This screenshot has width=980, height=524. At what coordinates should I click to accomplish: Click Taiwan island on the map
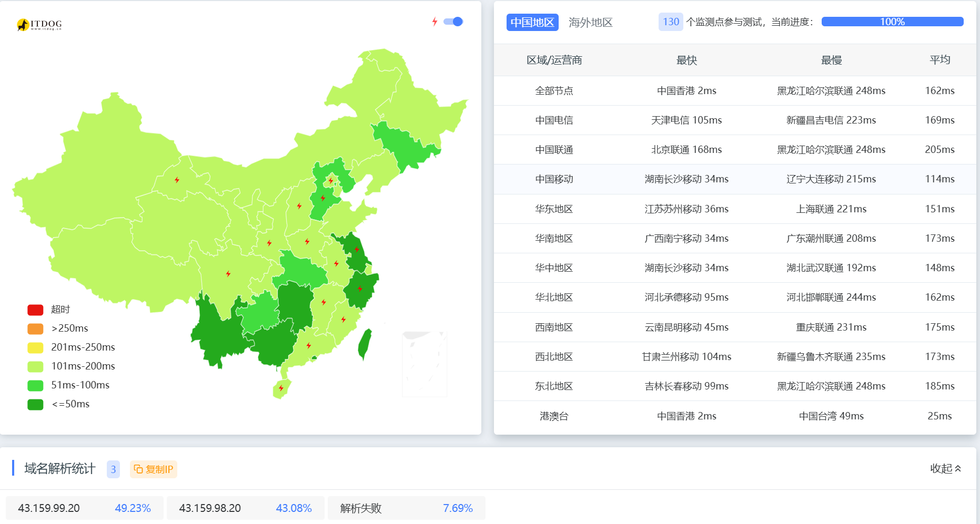click(365, 343)
